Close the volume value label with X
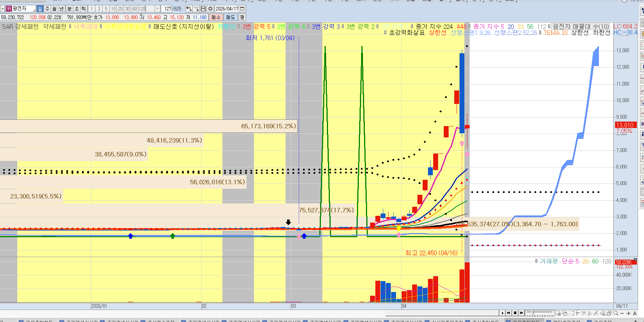 click(635, 260)
